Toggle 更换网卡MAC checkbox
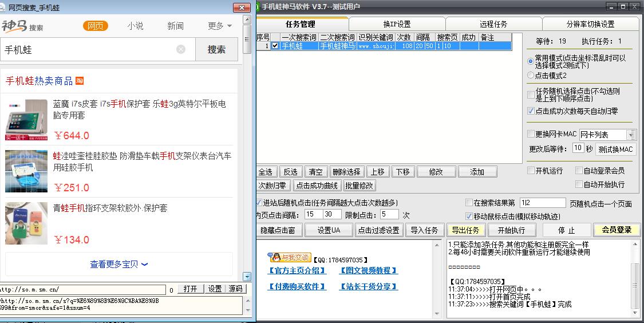The image size is (644, 323). 531,135
